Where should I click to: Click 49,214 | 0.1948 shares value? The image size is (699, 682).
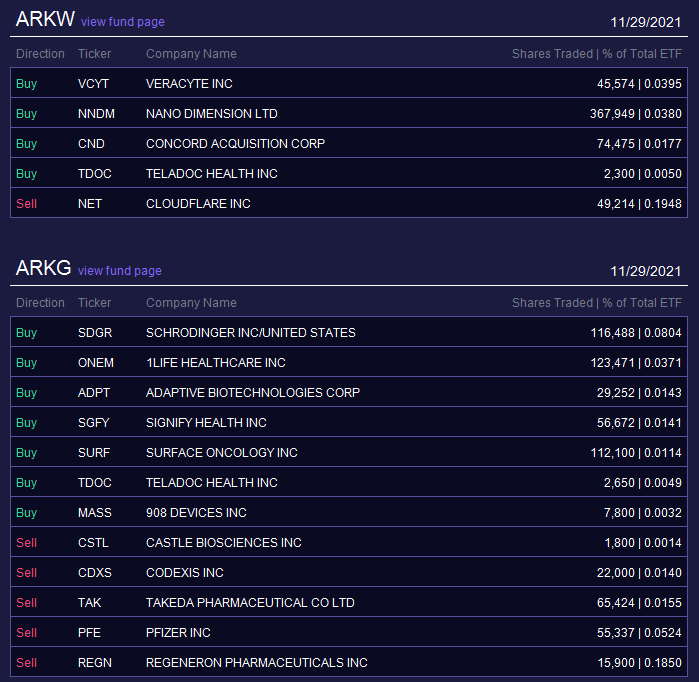click(639, 204)
